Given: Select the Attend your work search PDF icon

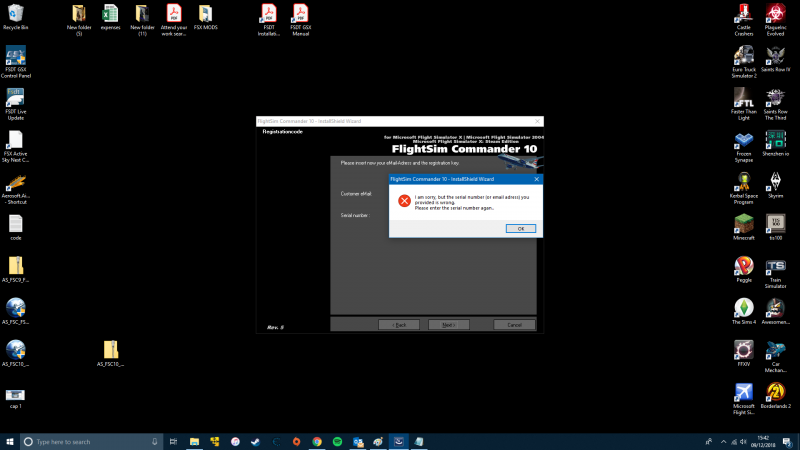Looking at the screenshot, I should click(173, 20).
